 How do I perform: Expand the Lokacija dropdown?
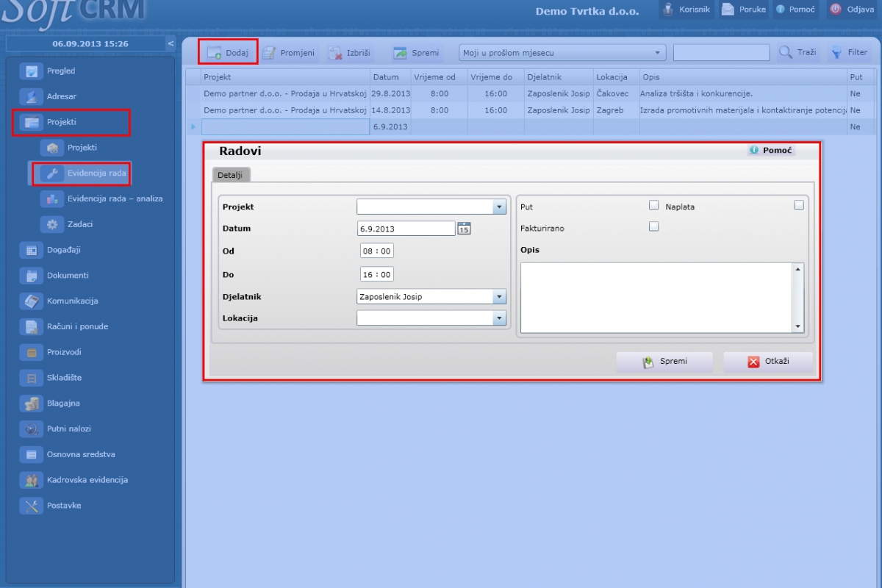click(500, 318)
